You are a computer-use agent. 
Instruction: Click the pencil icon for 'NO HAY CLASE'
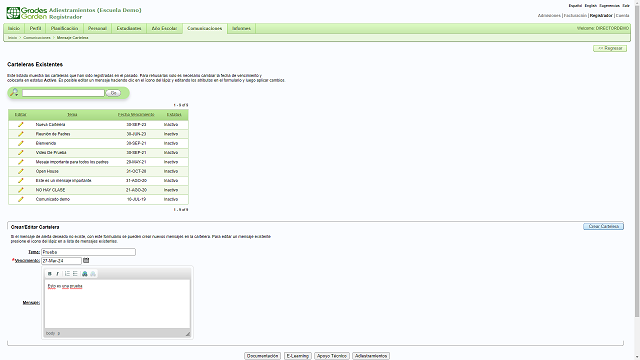(20, 190)
